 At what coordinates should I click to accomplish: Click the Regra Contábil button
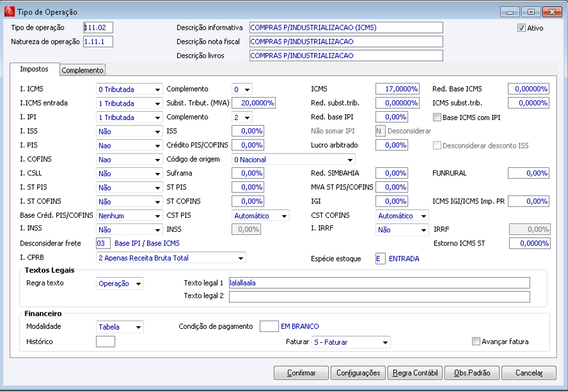pos(415,373)
